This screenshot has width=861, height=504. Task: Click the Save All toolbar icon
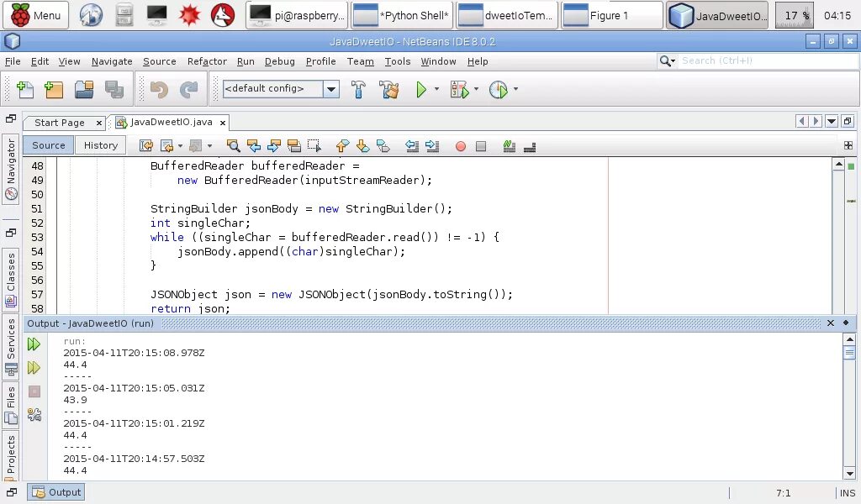pyautogui.click(x=114, y=89)
